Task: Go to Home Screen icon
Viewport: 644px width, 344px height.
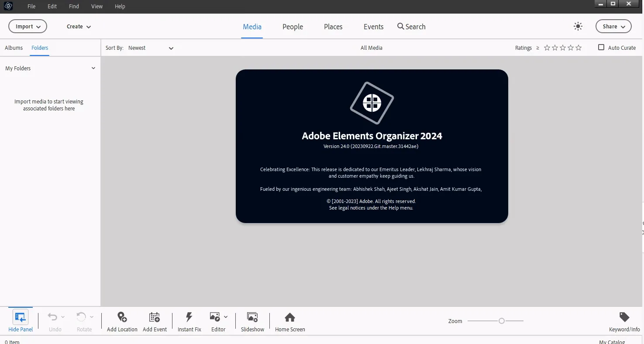Action: (x=290, y=317)
